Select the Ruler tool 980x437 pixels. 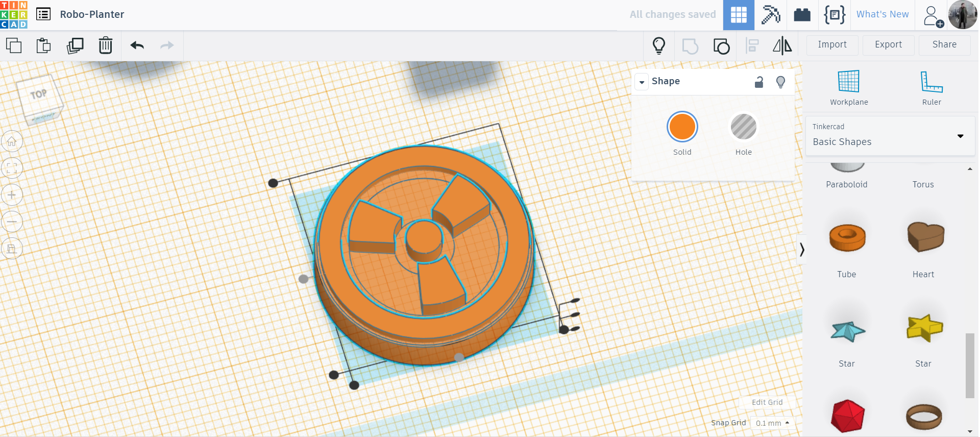[x=932, y=88]
